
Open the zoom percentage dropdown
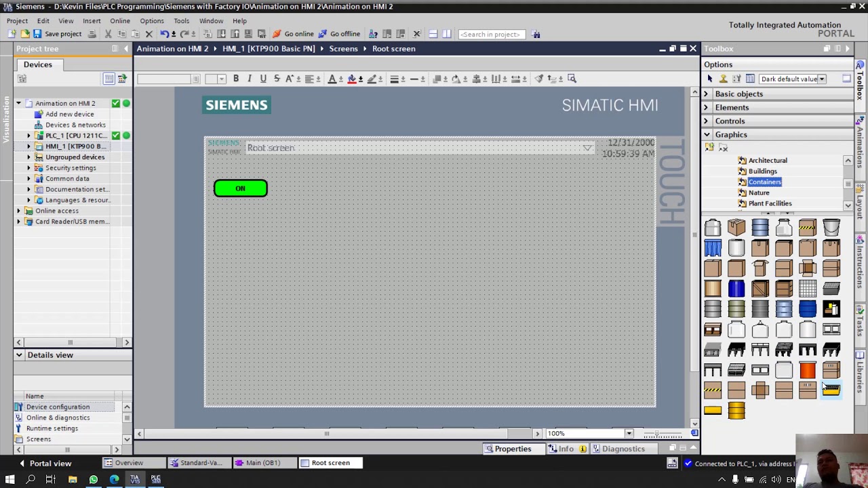coord(629,434)
